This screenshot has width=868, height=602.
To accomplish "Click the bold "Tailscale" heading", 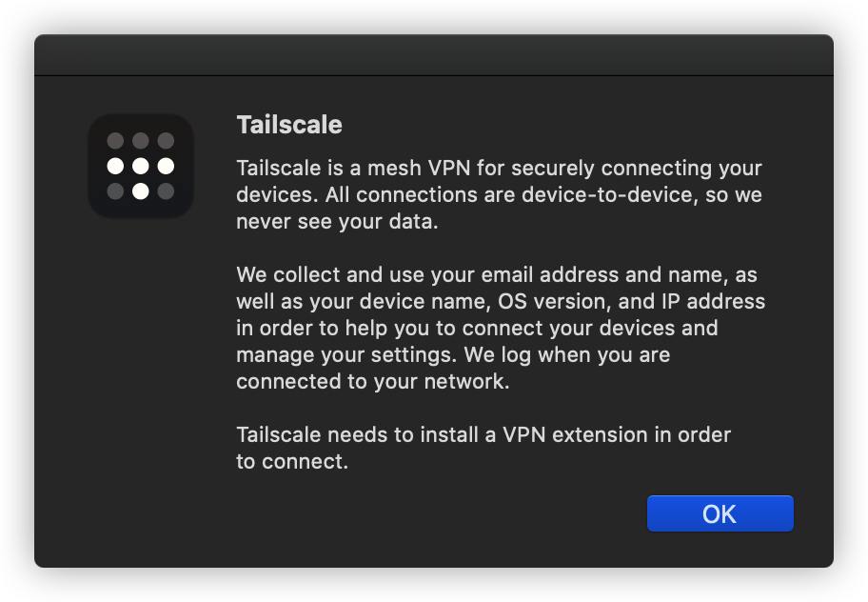I will (x=288, y=125).
